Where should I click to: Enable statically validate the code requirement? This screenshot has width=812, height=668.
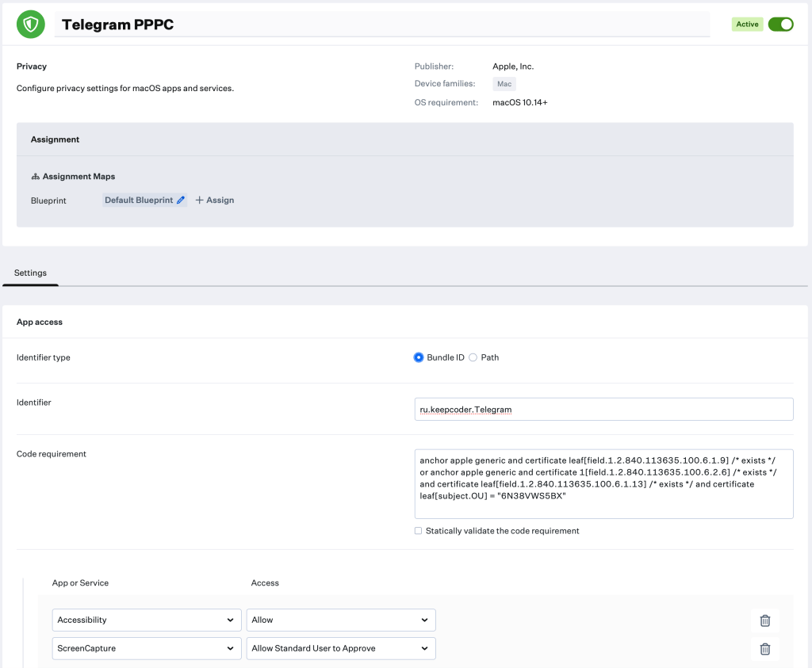[418, 531]
